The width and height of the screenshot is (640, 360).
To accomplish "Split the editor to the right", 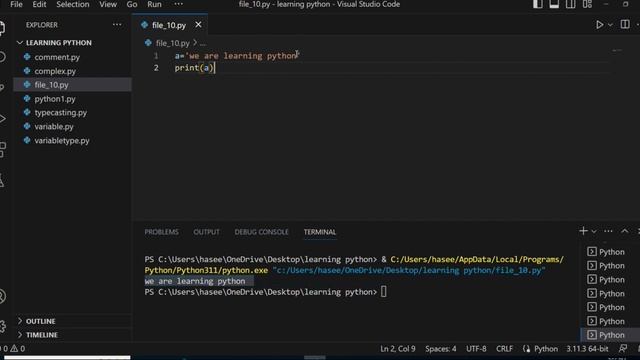I will point(625,24).
